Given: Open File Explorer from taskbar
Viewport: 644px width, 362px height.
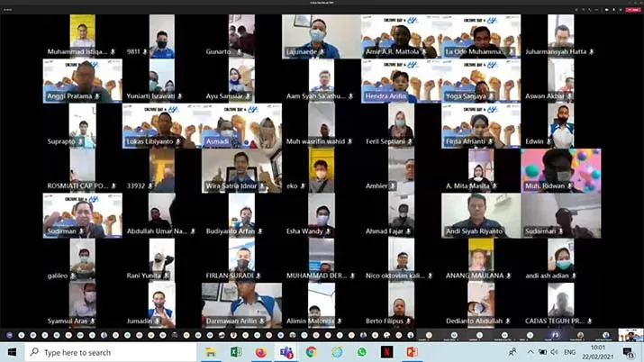Looking at the screenshot, I should point(211,352).
